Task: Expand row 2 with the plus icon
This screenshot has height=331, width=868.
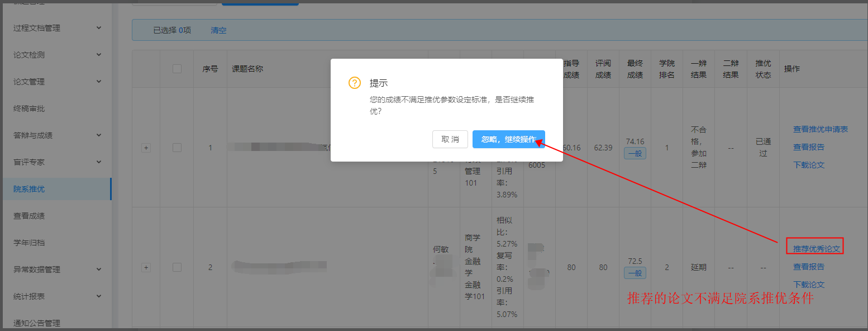Action: 146,267
